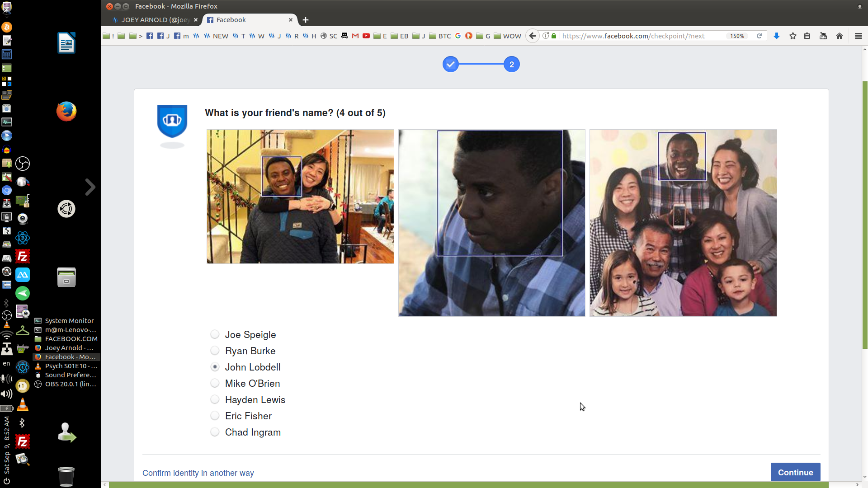The width and height of the screenshot is (868, 488).
Task: Open the YouTube bookmark in bookmarks bar
Action: [366, 36]
